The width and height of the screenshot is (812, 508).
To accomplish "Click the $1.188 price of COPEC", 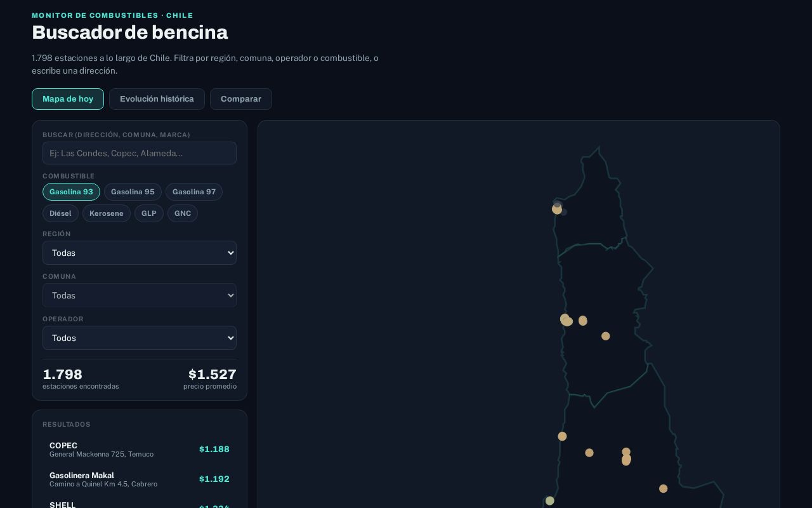I will tap(214, 449).
